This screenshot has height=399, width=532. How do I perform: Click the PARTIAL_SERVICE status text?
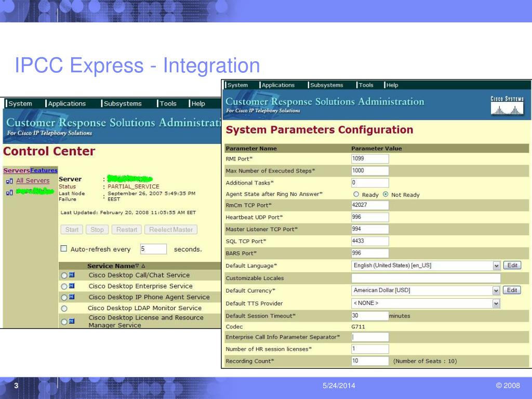(134, 187)
